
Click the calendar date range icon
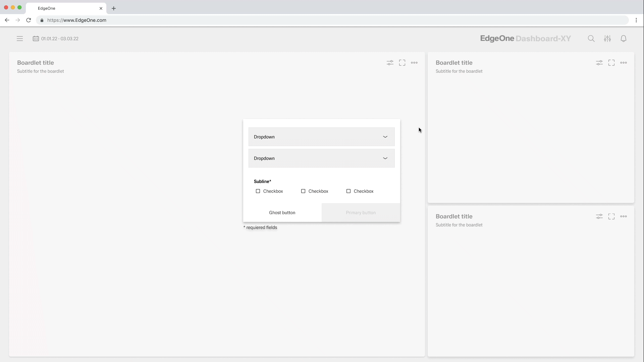coord(36,39)
